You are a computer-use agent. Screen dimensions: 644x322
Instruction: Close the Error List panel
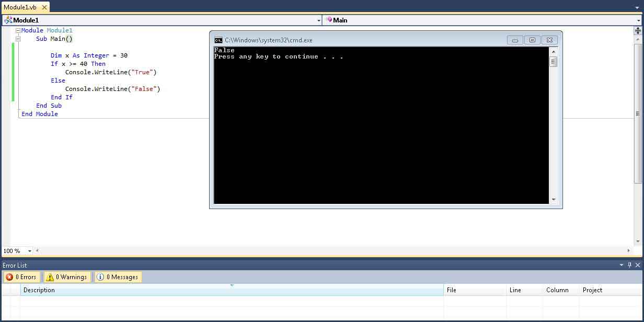[x=638, y=265]
